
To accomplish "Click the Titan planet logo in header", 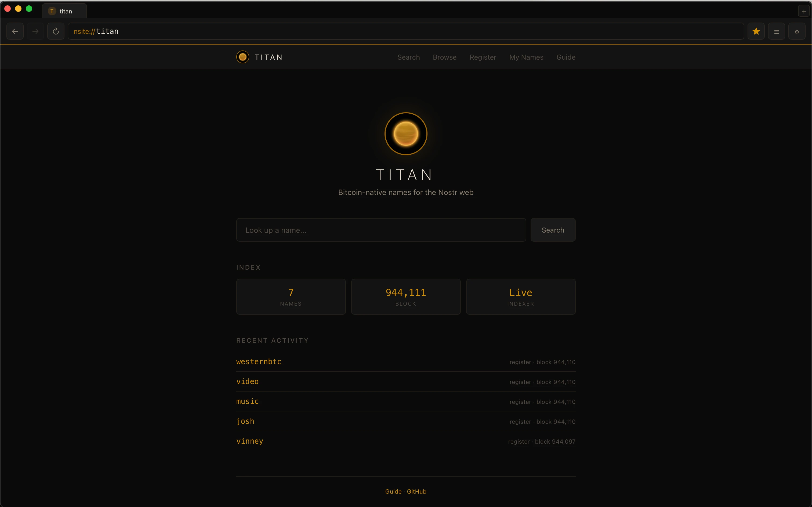I will [x=242, y=57].
